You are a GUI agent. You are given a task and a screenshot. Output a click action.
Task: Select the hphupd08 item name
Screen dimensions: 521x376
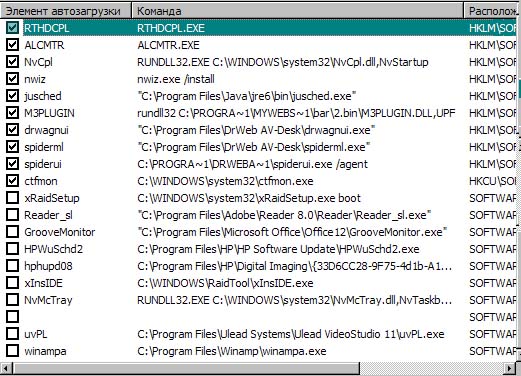point(48,266)
